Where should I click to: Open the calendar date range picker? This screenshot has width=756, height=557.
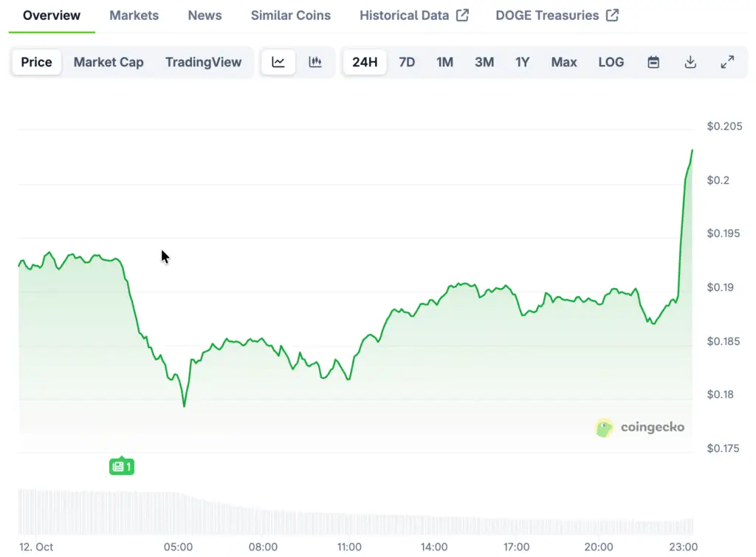pos(653,62)
